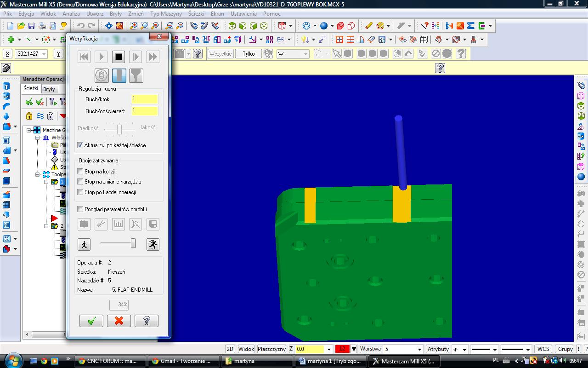Click the Repaint icon in the toolbar
The image size is (588, 368).
119,26
